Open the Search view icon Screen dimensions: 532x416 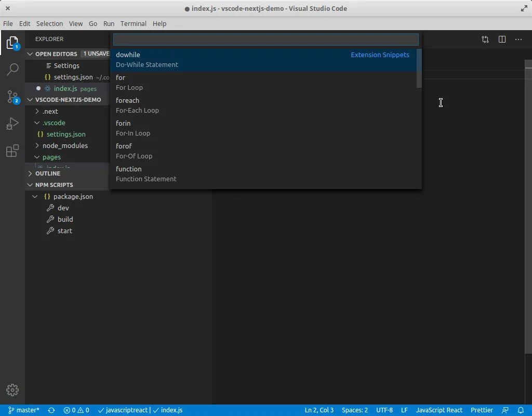(x=12, y=70)
